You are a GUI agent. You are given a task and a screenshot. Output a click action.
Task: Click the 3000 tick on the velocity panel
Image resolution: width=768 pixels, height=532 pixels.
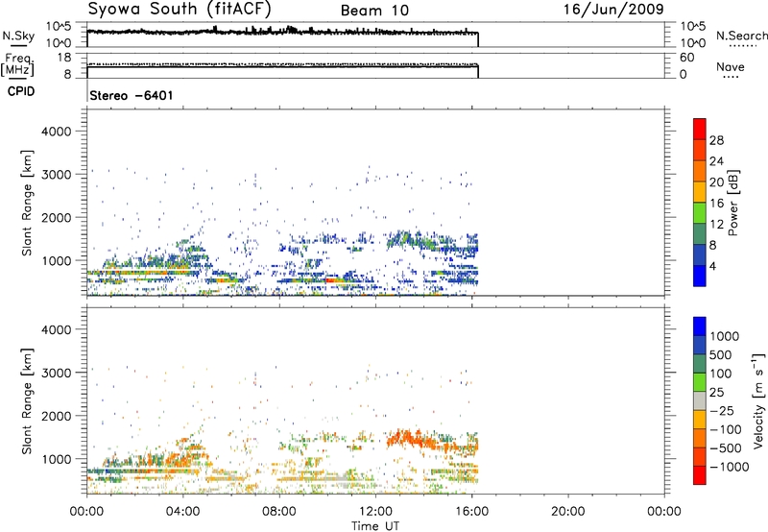pyautogui.click(x=56, y=373)
